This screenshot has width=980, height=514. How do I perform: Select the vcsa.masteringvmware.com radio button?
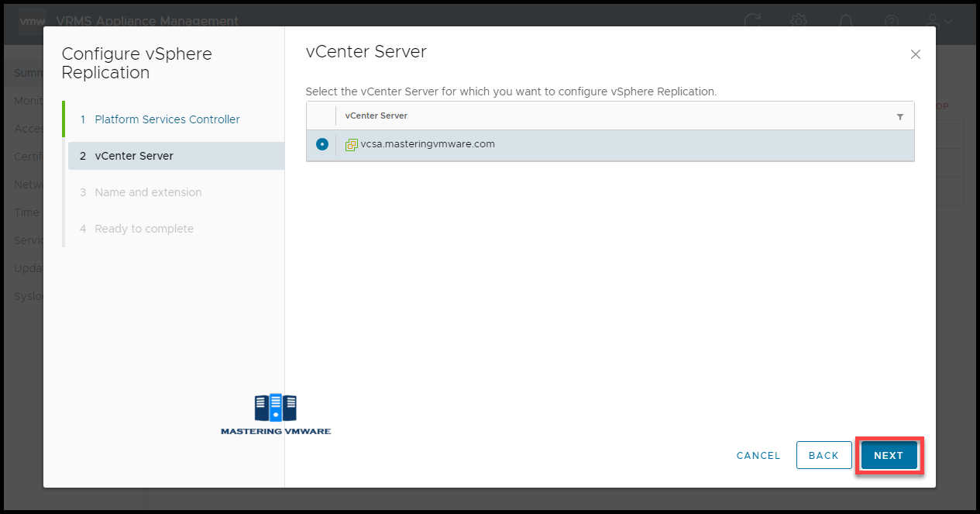tap(322, 144)
